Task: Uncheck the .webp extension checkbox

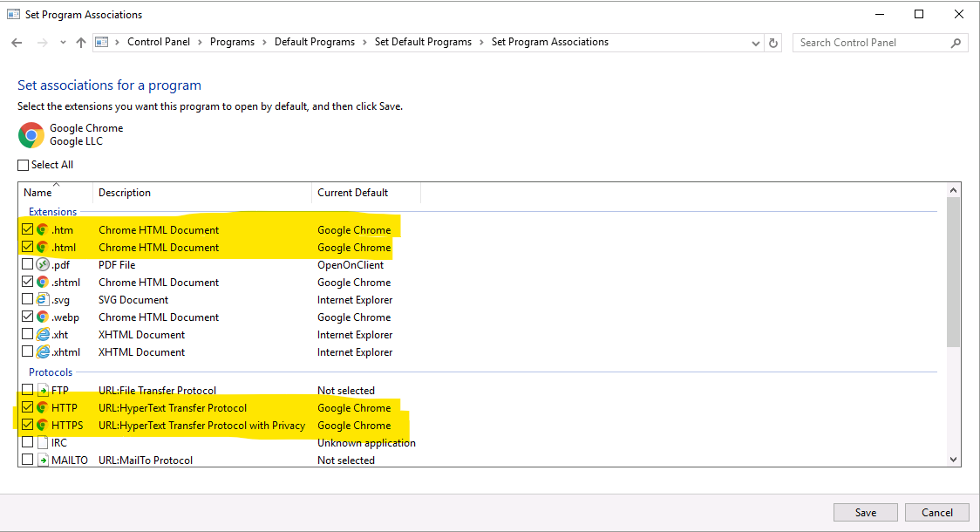Action: click(28, 317)
